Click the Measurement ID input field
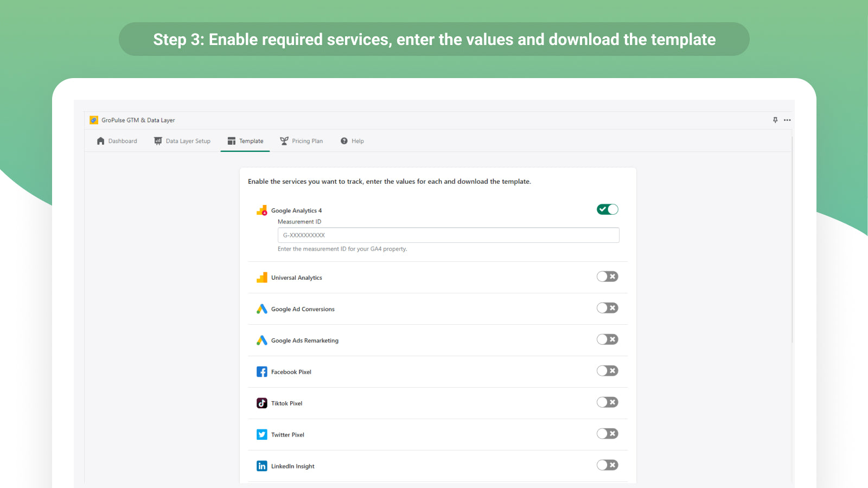Screen dimensions: 868x488 point(448,235)
